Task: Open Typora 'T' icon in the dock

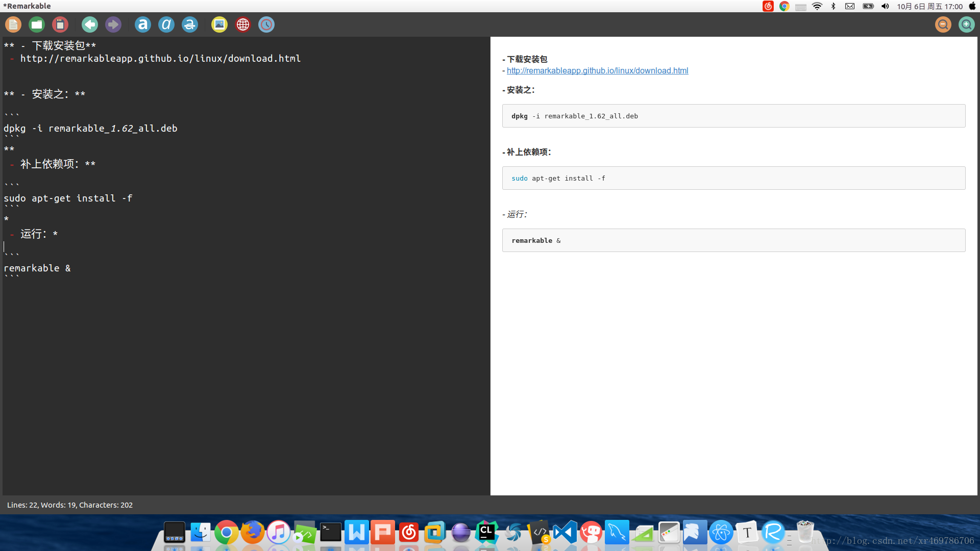Action: pos(747,533)
